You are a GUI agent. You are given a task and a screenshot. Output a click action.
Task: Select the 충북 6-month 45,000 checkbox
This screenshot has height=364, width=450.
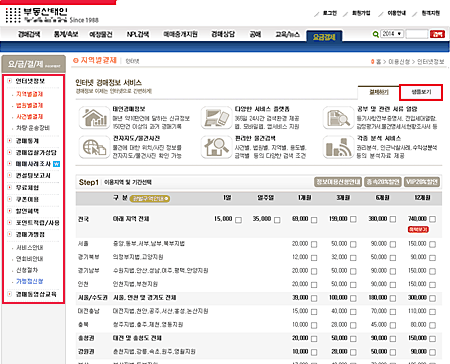pos(393,325)
